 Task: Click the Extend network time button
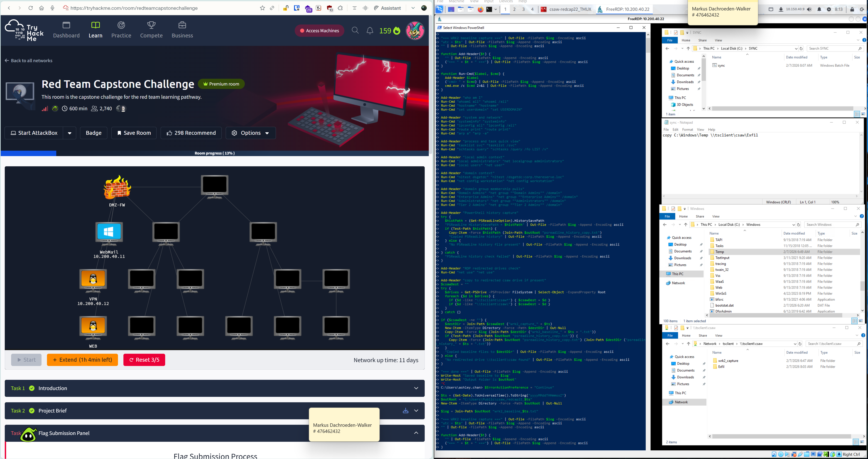click(x=82, y=360)
